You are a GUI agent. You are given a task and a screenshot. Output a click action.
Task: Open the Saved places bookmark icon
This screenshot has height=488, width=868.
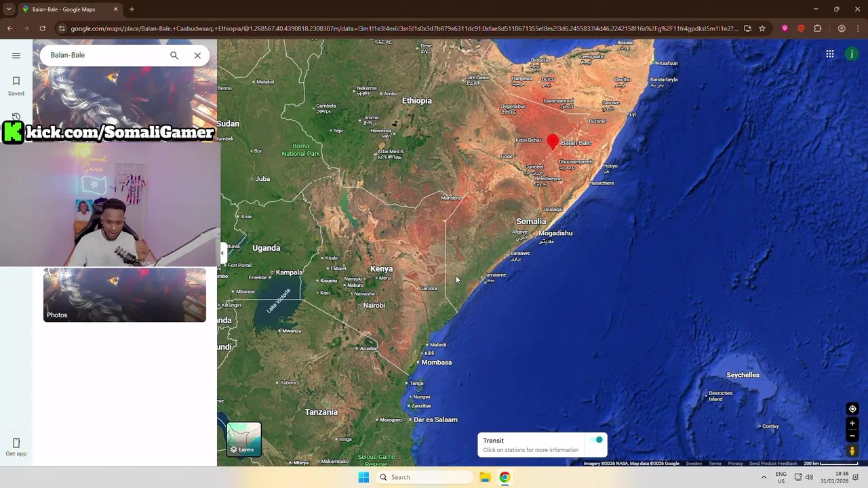pos(16,81)
